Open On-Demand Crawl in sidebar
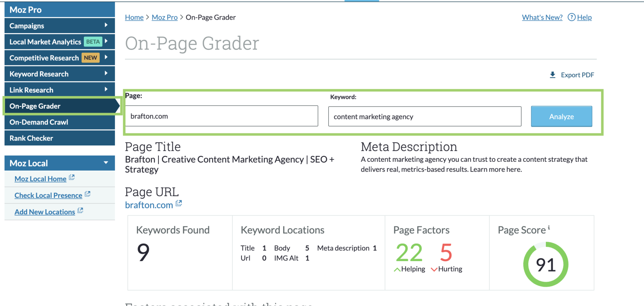Viewport: 644px width, 306px height. (x=60, y=122)
